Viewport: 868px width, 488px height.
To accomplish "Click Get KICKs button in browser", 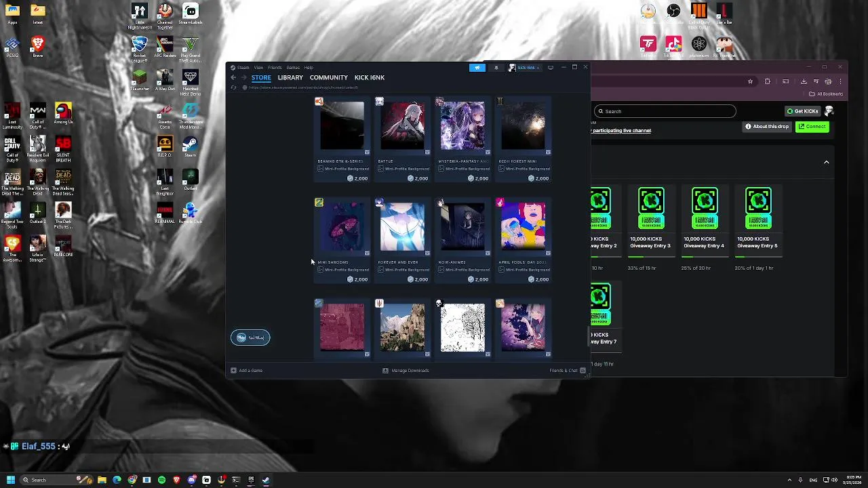I will click(802, 111).
